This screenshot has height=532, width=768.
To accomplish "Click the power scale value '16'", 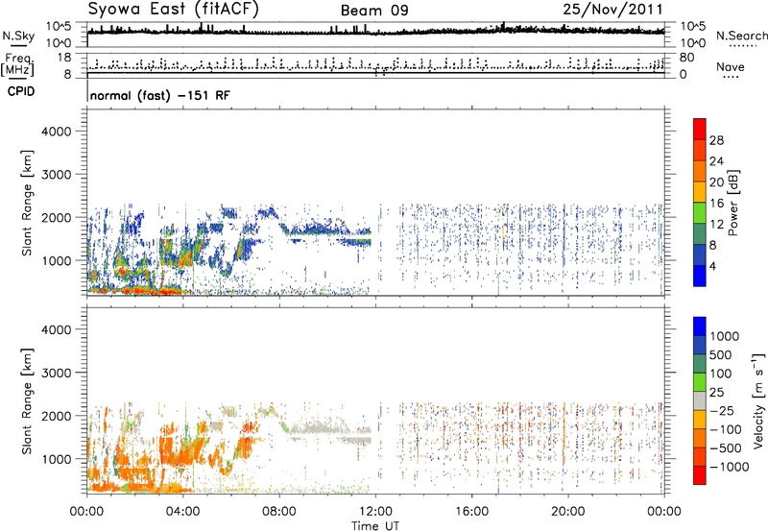I will tap(716, 204).
